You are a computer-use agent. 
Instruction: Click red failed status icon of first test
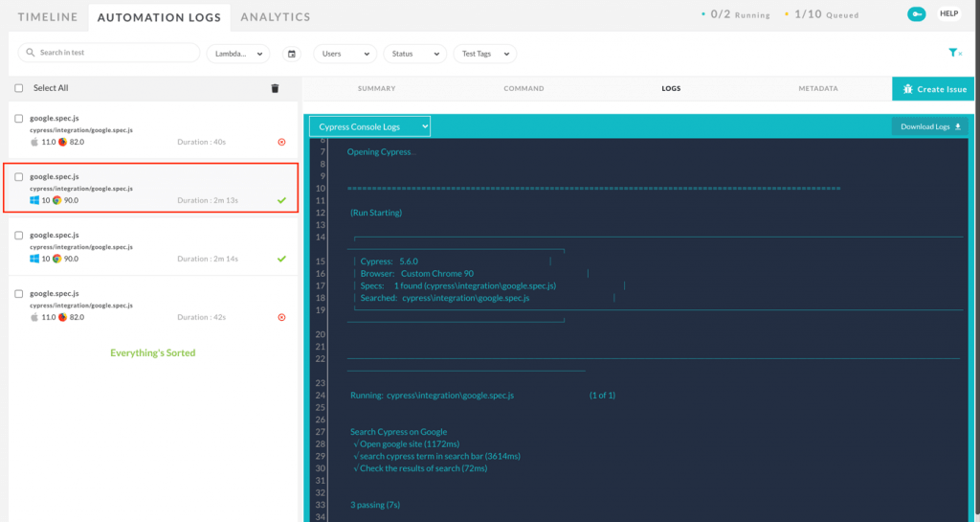281,142
